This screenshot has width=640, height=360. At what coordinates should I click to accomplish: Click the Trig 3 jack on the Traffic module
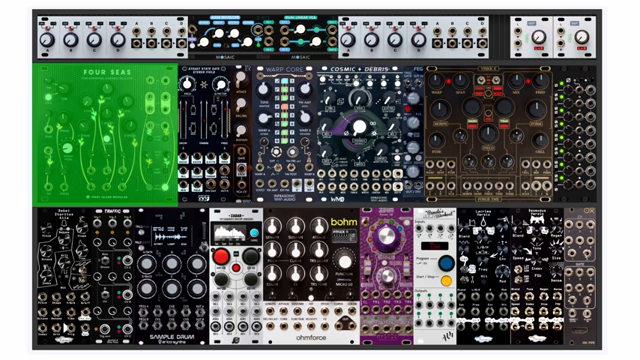pyautogui.click(x=127, y=223)
